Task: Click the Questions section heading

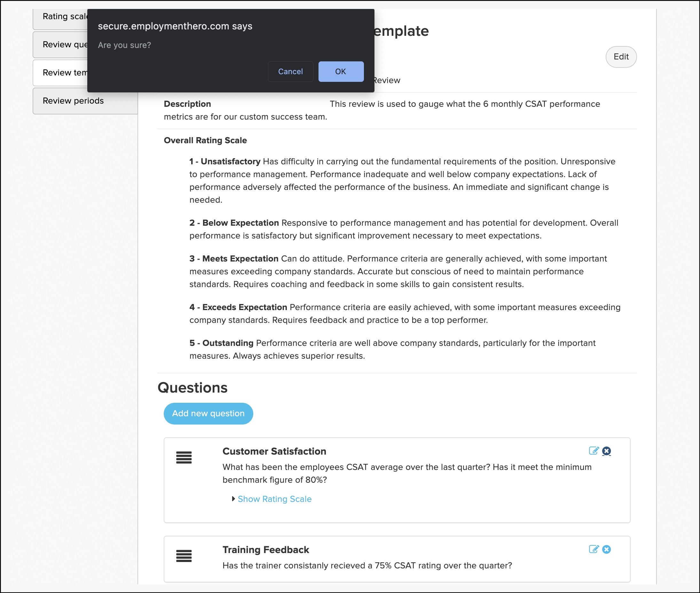Action: click(192, 387)
